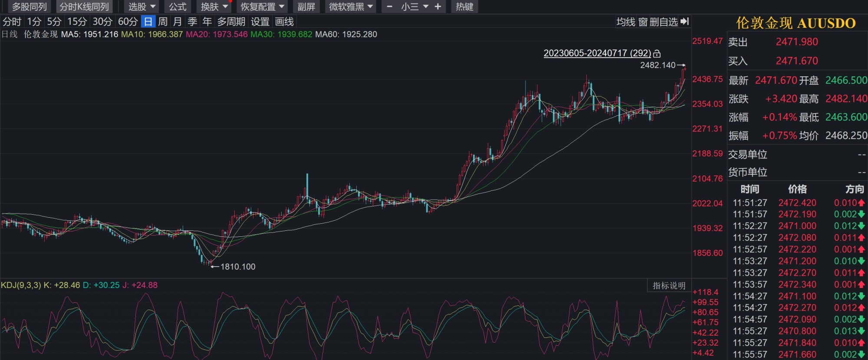This screenshot has width=868, height=360.
Task: Toggle the 副屏 secondary screen
Action: click(306, 7)
